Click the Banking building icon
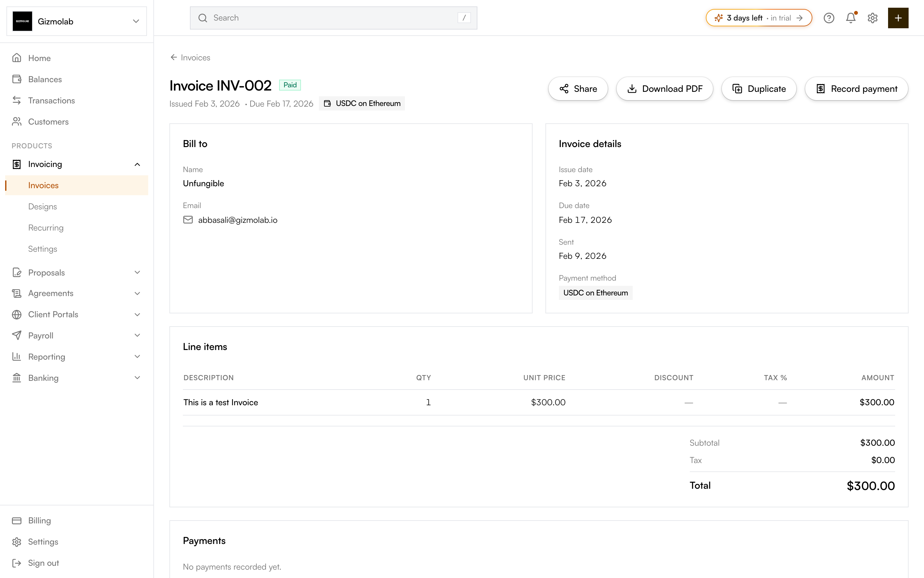The width and height of the screenshot is (924, 578). [x=17, y=378]
